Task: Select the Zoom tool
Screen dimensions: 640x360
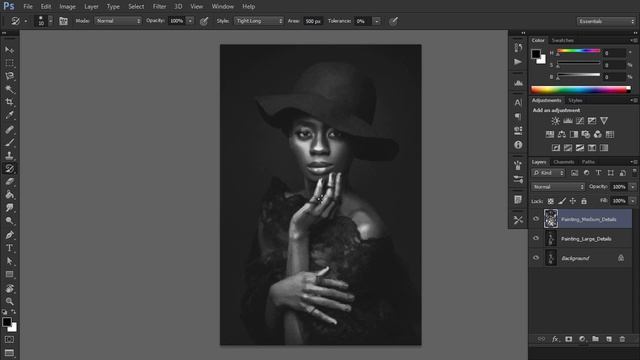Action: point(9,302)
